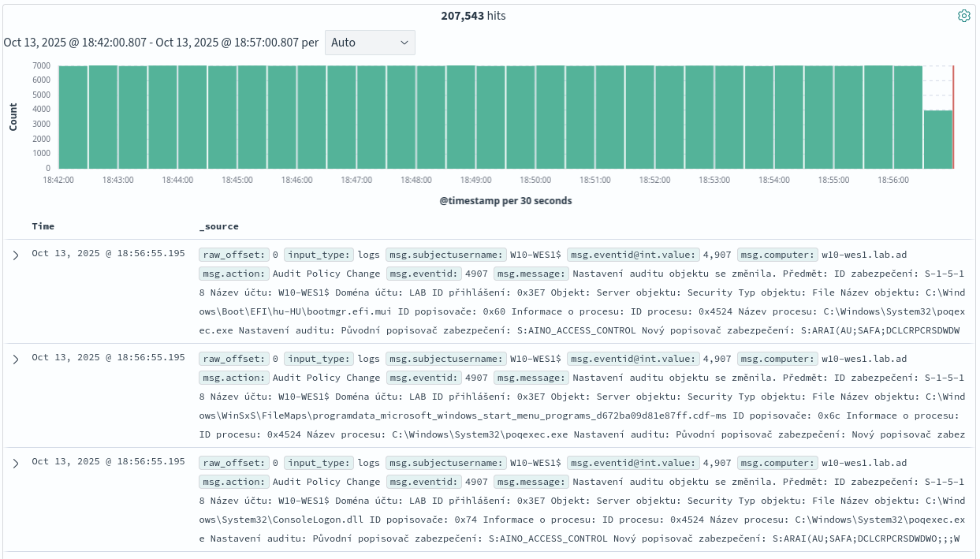Open the chart options gear icon

click(x=963, y=16)
